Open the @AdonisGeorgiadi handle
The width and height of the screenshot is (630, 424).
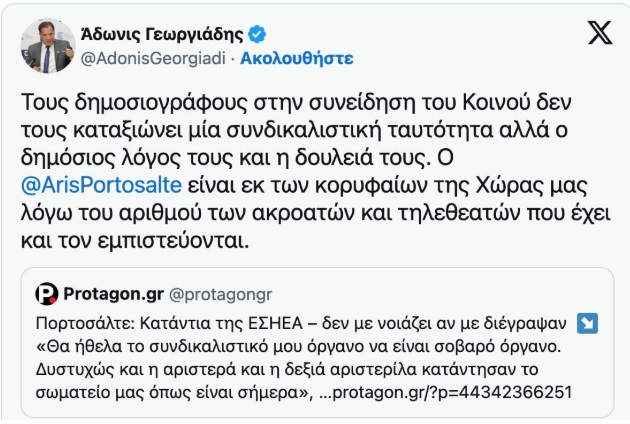pyautogui.click(x=153, y=59)
